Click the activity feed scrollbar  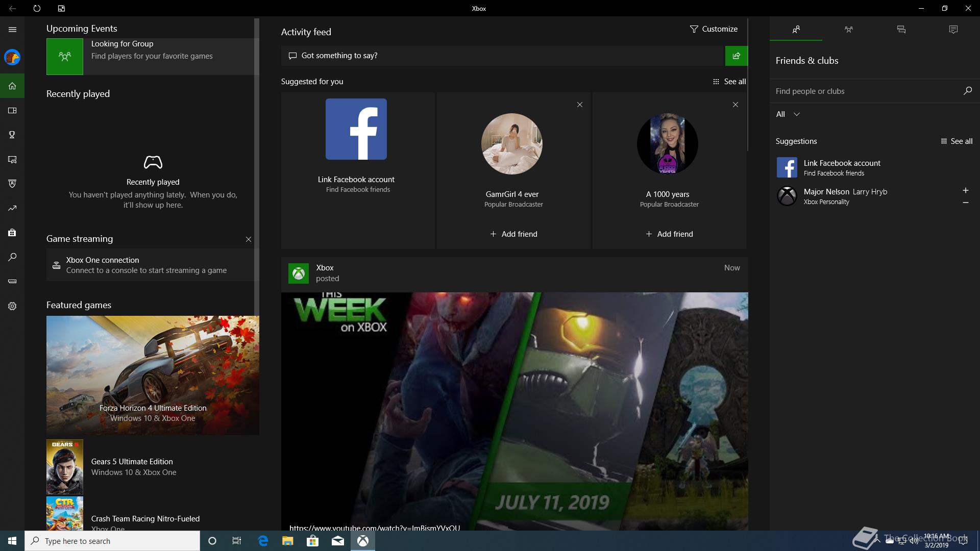click(748, 85)
